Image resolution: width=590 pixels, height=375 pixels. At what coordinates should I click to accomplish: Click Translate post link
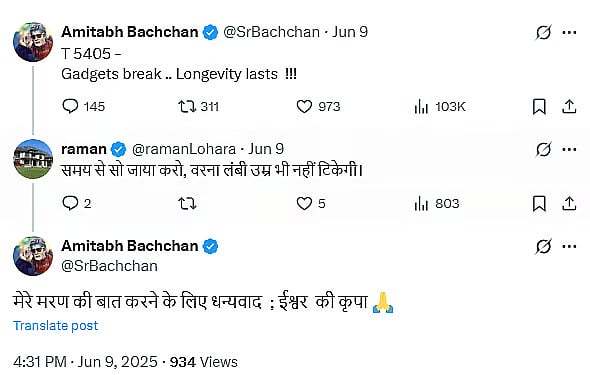click(x=56, y=325)
